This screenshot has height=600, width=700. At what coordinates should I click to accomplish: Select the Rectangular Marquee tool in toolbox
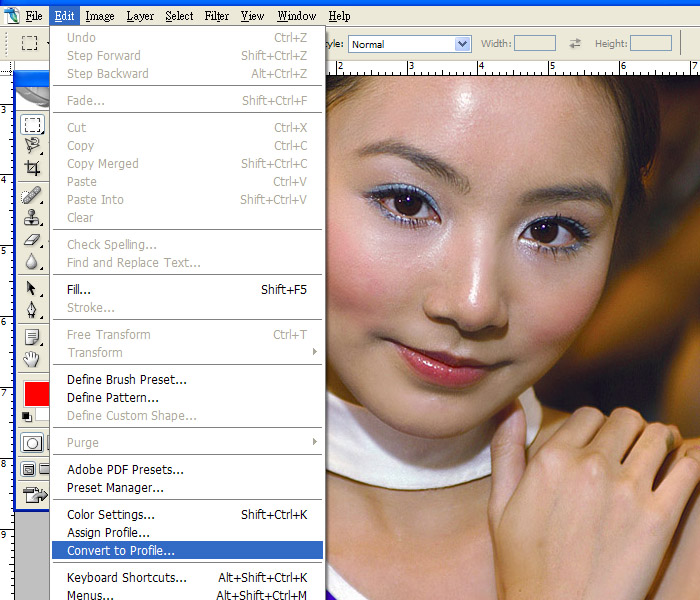(33, 125)
